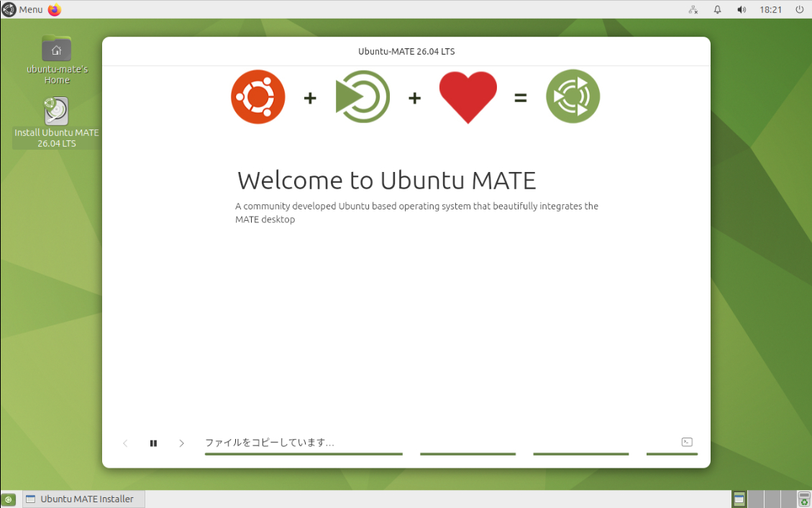Switch to the second workspace

[x=755, y=499]
